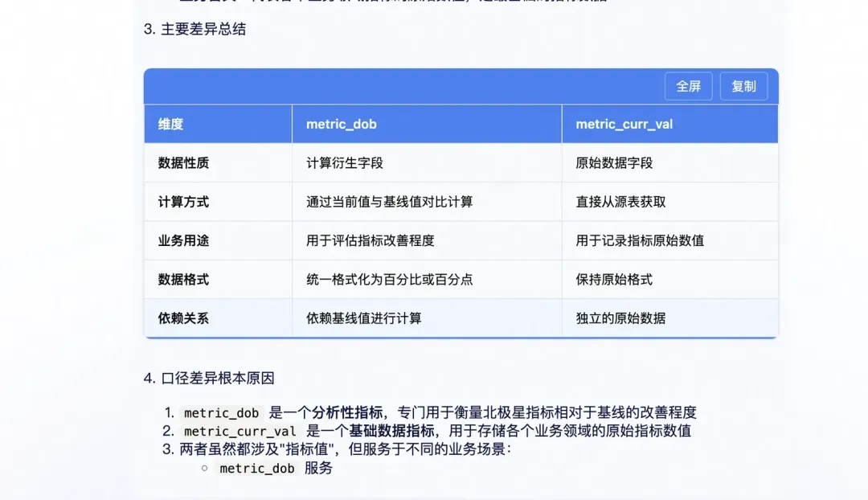This screenshot has width=868, height=500.
Task: Click the 计算方式 row label
Action: [183, 202]
